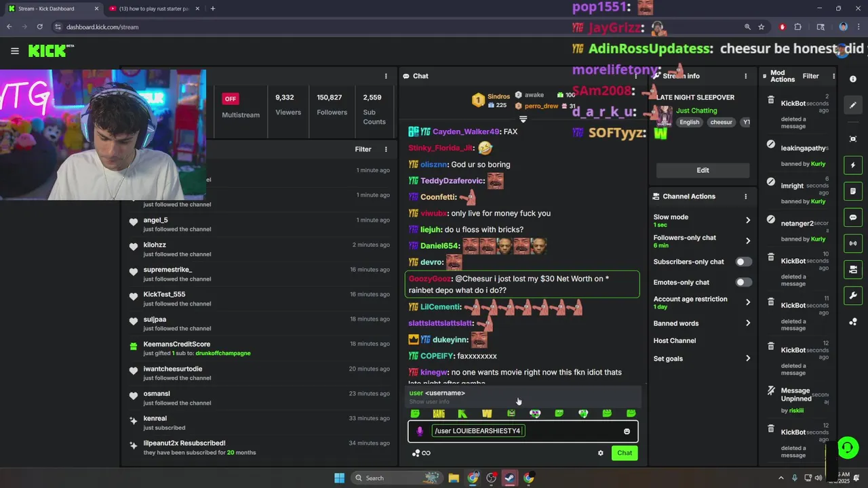The image size is (868, 488).
Task: Click the Edit stream info button
Action: tap(703, 170)
